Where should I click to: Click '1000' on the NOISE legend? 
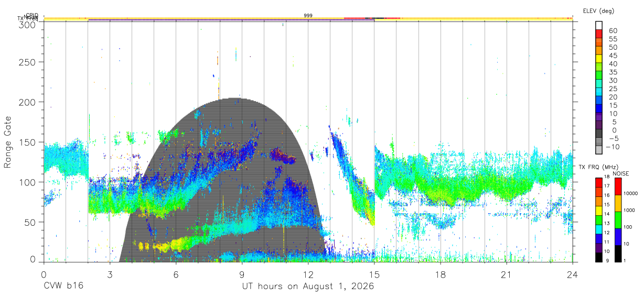coord(629,210)
